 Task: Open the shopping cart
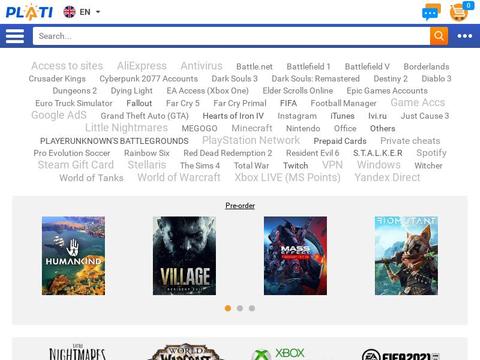pos(461,12)
